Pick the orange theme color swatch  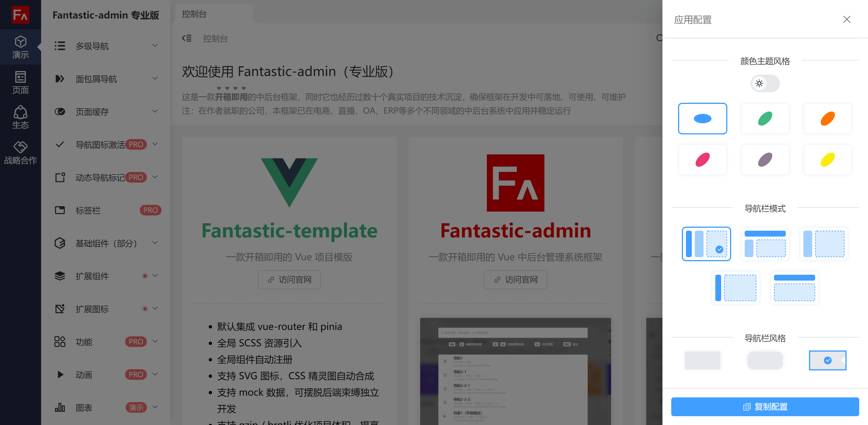click(827, 119)
